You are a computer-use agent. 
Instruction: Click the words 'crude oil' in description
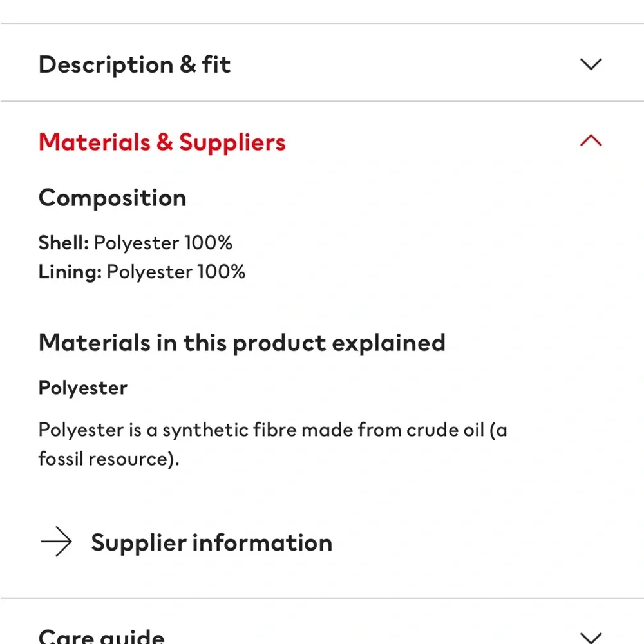444,430
